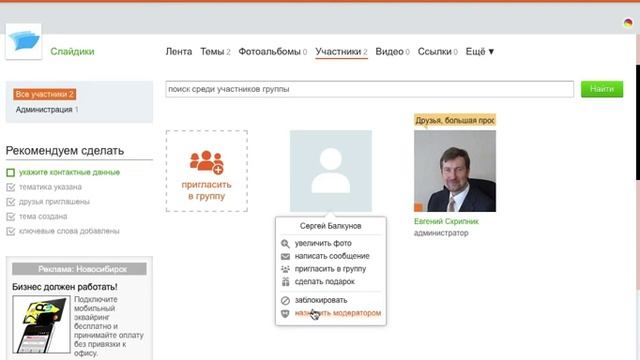Open the Администрация filter
The image size is (640, 360).
tap(47, 109)
